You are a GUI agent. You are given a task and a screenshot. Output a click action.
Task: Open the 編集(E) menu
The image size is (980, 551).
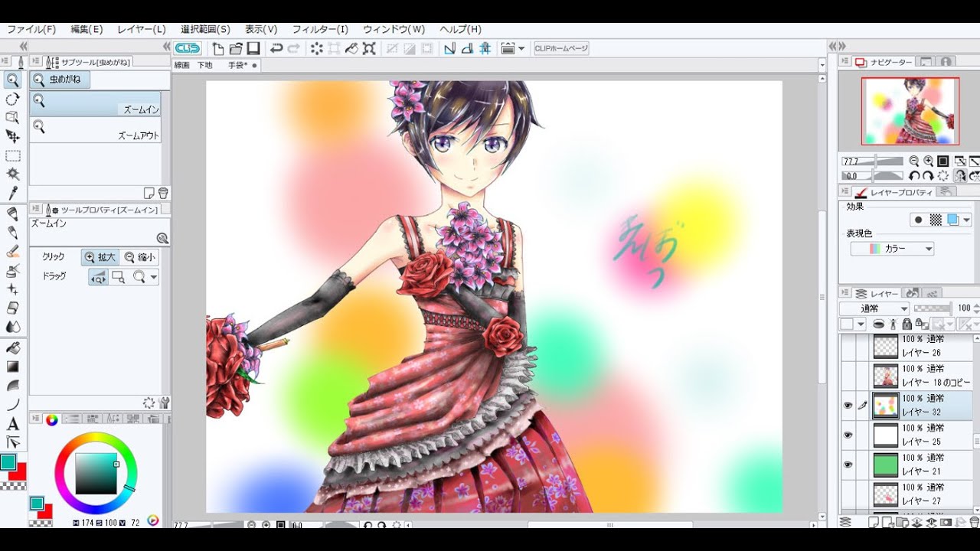coord(87,29)
